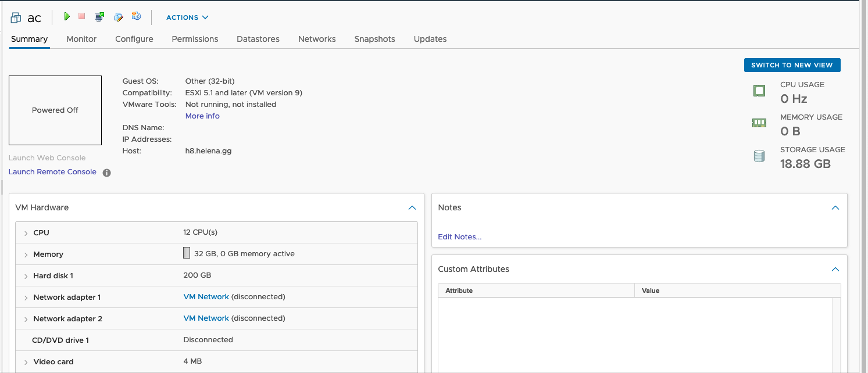Click the red Power Off stop icon
Viewport: 868px width, 373px height.
82,17
